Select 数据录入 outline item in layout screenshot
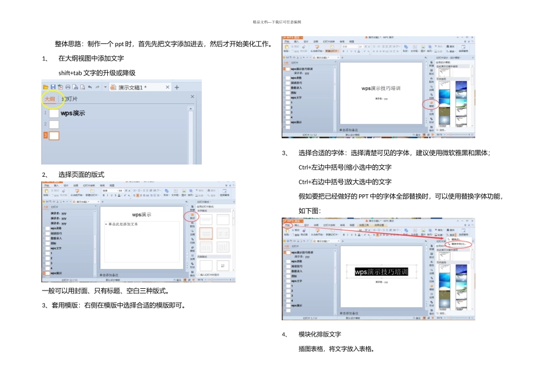 click(x=55, y=238)
